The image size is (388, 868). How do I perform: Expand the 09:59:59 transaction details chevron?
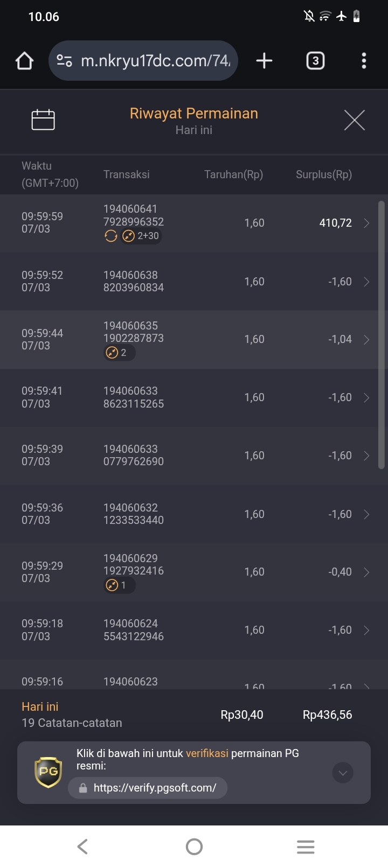pos(366,223)
